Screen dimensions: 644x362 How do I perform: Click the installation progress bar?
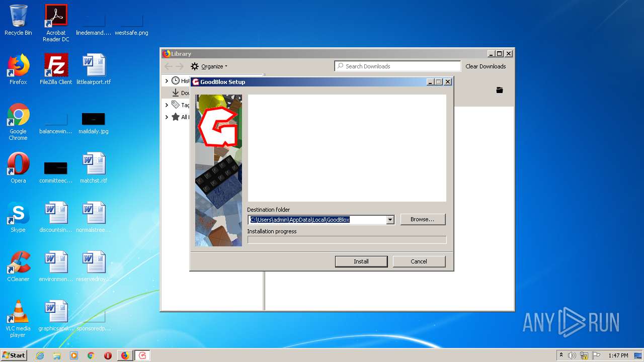pos(347,240)
